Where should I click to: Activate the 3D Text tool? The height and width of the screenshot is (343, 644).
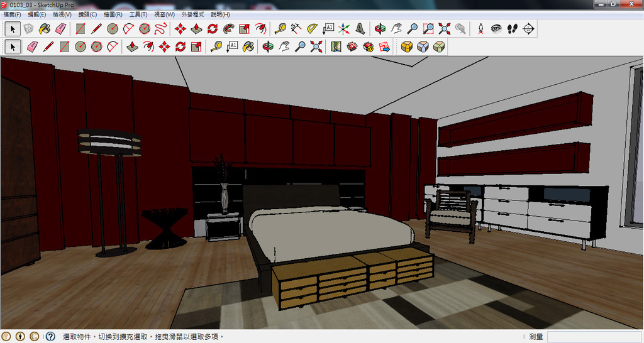pyautogui.click(x=360, y=29)
